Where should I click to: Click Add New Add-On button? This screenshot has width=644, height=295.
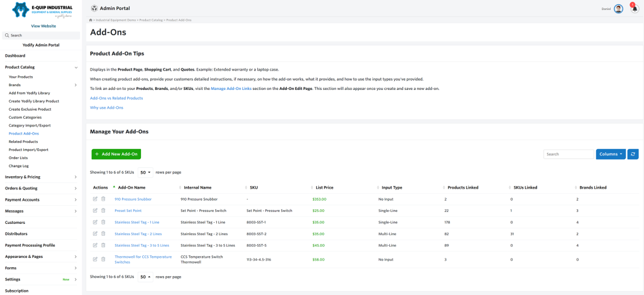coord(116,154)
